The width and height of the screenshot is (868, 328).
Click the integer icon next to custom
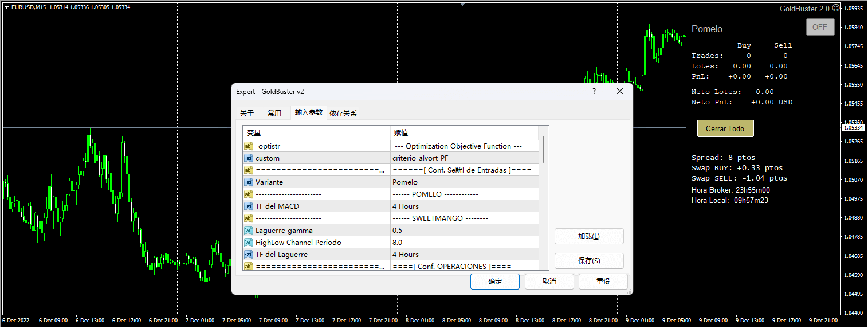[x=249, y=158]
